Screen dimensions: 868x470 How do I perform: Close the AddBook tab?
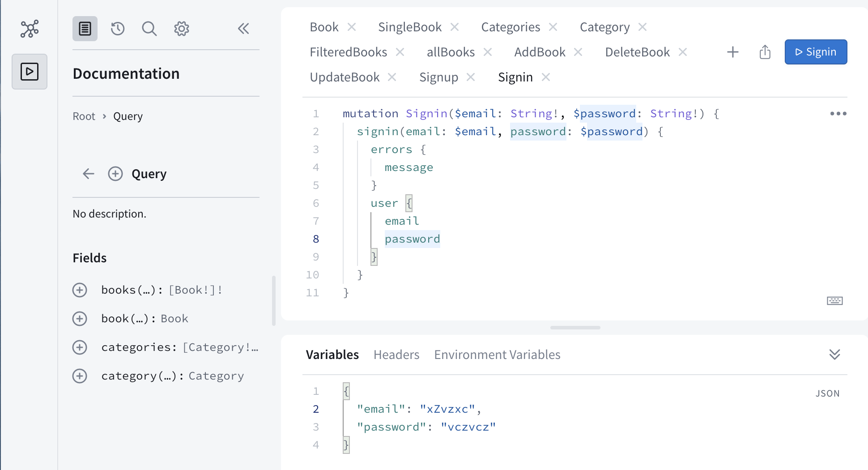578,52
